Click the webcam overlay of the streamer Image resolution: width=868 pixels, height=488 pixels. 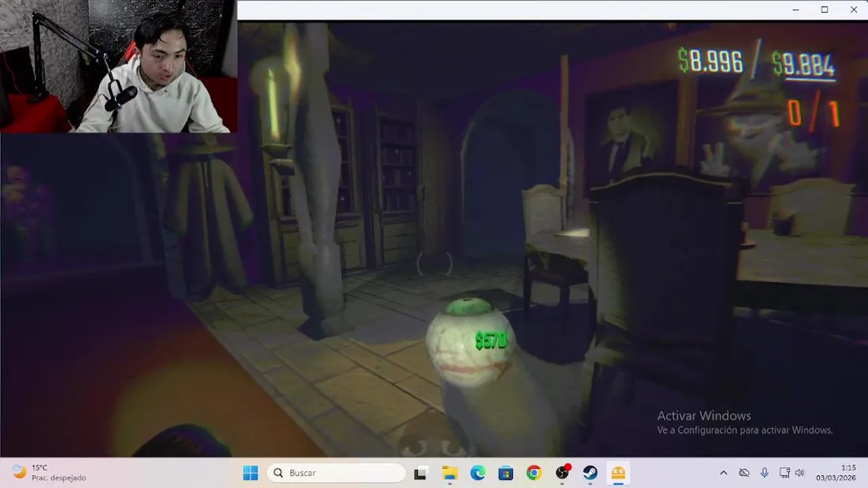[118, 66]
